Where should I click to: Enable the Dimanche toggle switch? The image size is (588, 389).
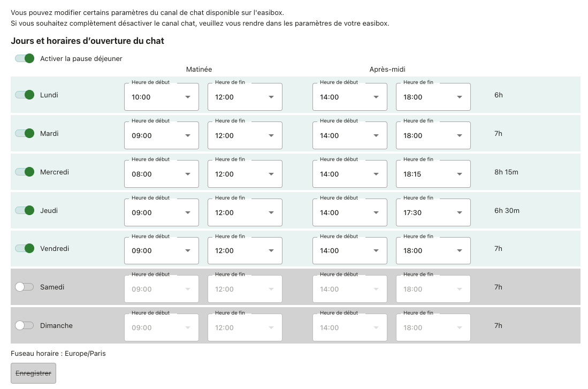[x=25, y=325]
